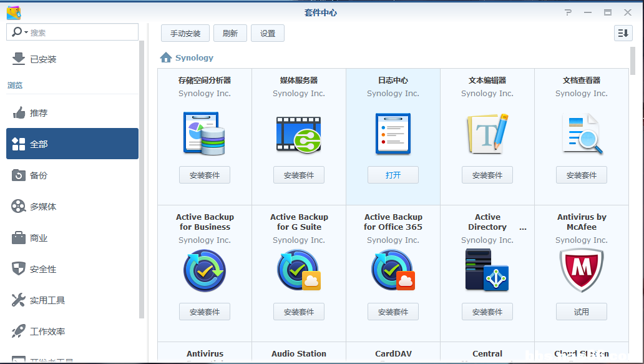644x364 pixels.
Task: Click the Settings (设置) button
Action: click(x=268, y=33)
